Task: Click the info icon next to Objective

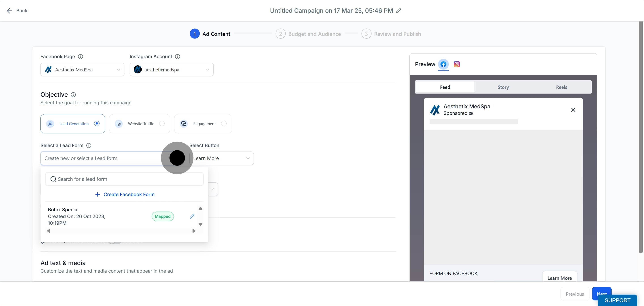Action: click(x=73, y=95)
